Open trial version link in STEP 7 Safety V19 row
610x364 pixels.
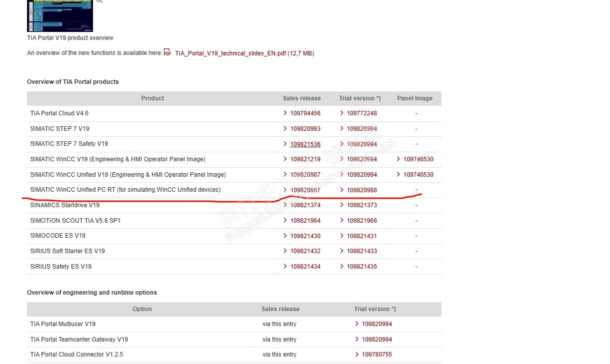[362, 144]
